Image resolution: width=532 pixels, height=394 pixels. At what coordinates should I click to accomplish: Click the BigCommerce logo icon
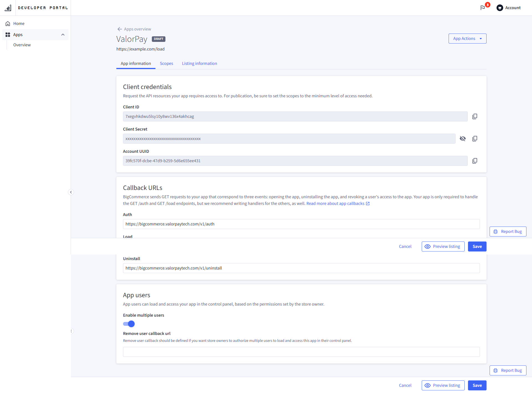[x=8, y=8]
